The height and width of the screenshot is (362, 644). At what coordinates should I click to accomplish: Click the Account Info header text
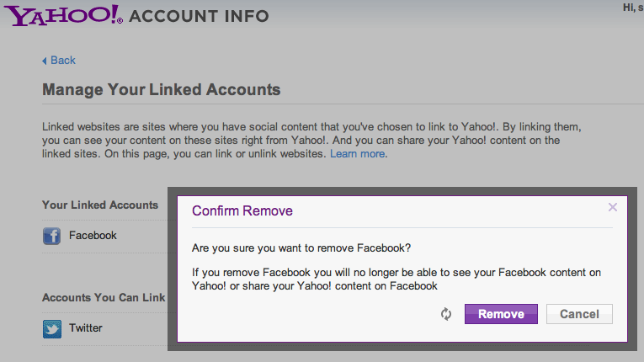point(199,17)
